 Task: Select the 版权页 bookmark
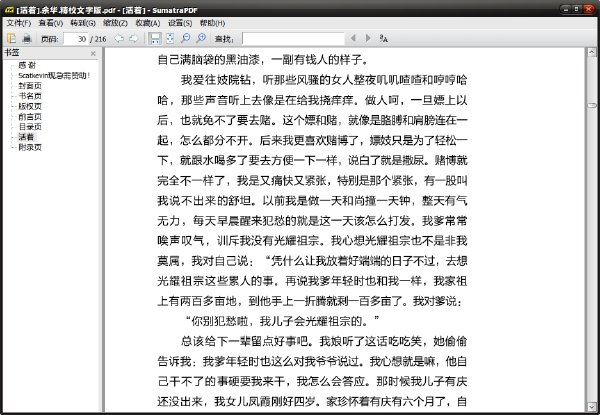[30, 106]
